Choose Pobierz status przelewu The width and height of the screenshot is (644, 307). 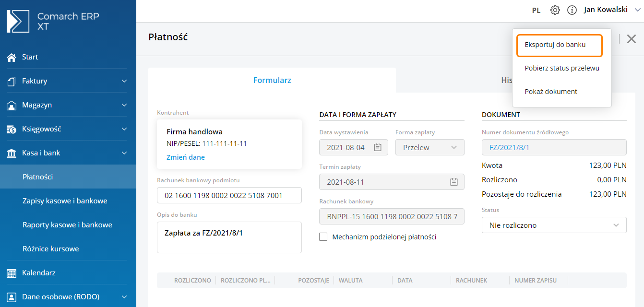pos(561,68)
